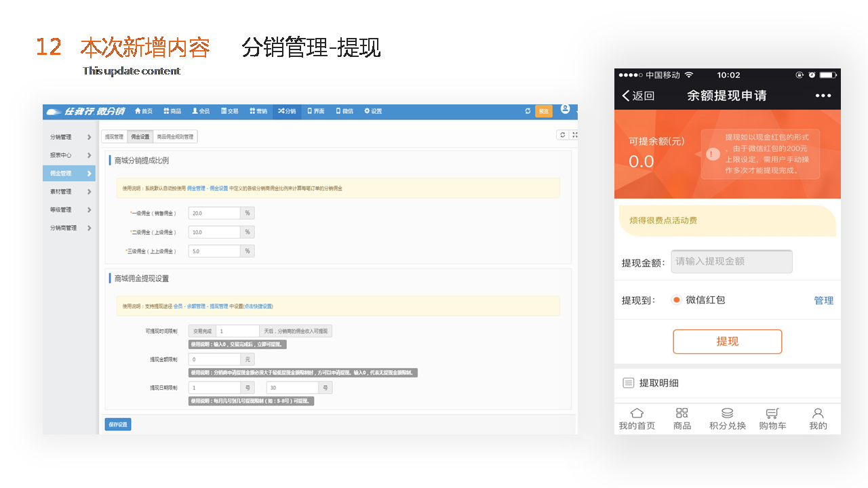Image resolution: width=868 pixels, height=488 pixels.
Task: Switch to the 提现管理 tab
Action: pyautogui.click(x=114, y=137)
